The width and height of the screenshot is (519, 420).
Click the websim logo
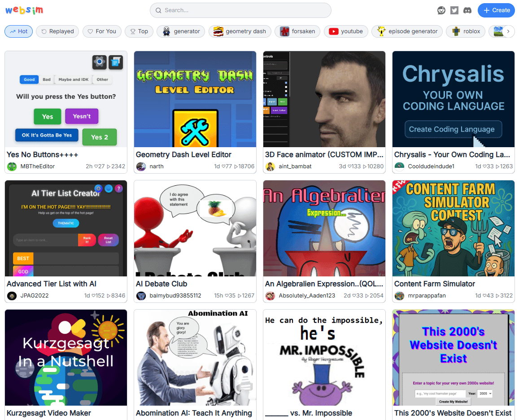[x=24, y=10]
